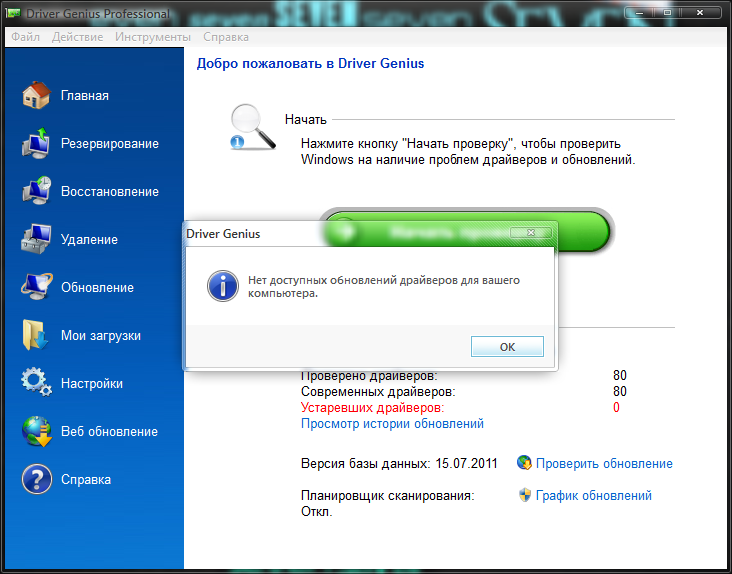Click the Добро пожаловать в Driver Genius heading
Viewport: 732px width, 574px height.
point(310,63)
